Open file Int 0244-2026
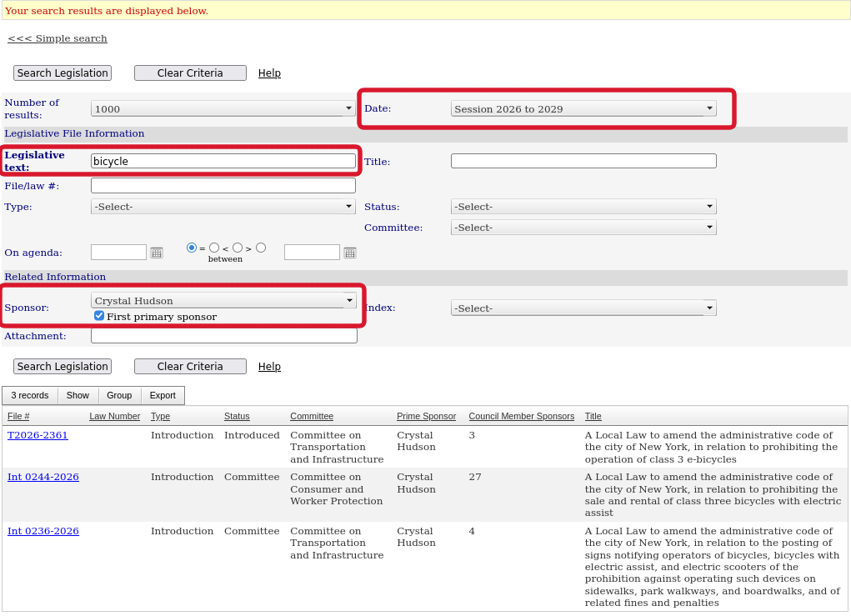 click(x=43, y=477)
